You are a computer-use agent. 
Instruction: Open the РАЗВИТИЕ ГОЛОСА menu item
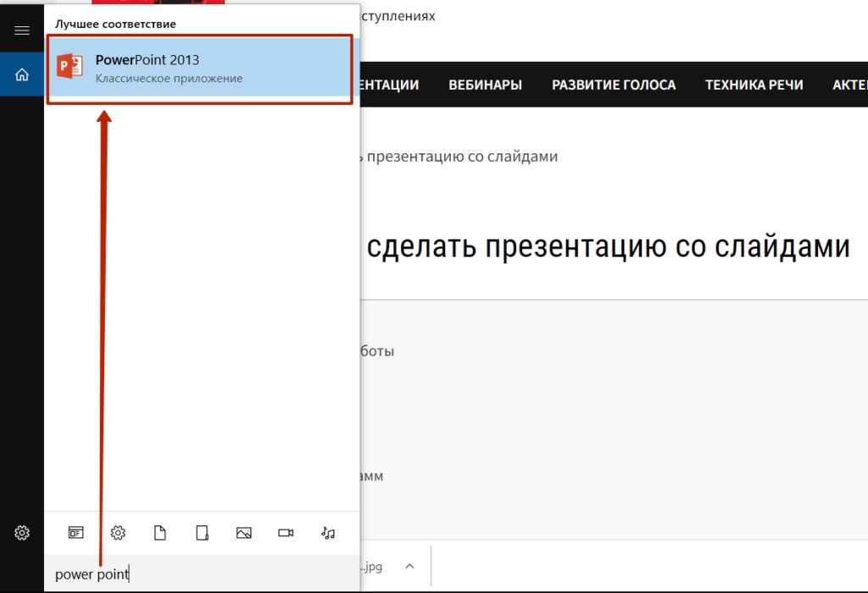(614, 85)
